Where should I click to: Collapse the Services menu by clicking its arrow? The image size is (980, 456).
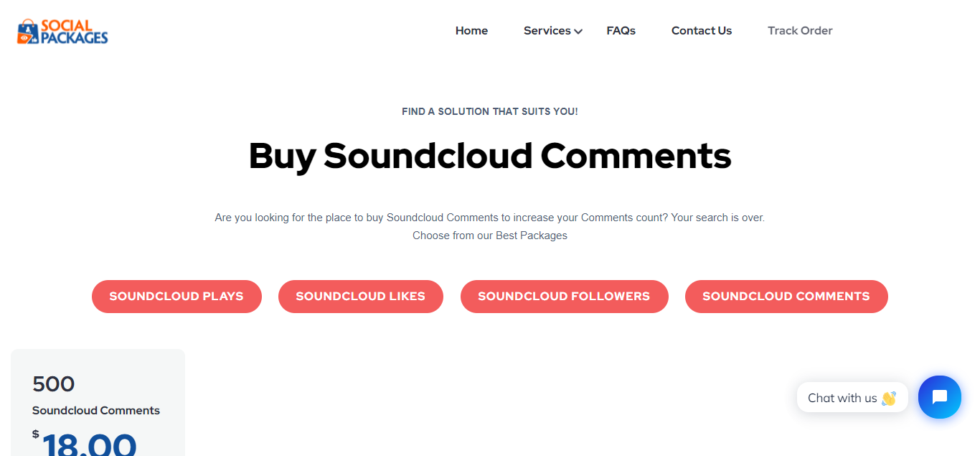click(x=578, y=31)
